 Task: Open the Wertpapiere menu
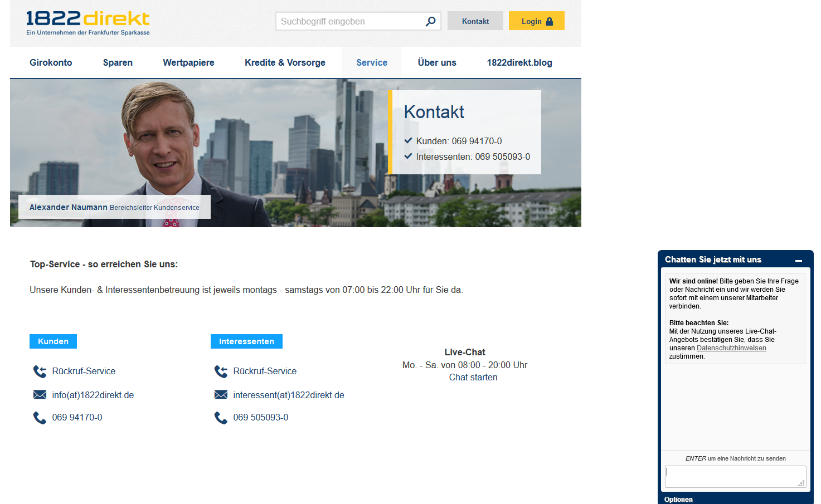click(x=188, y=62)
